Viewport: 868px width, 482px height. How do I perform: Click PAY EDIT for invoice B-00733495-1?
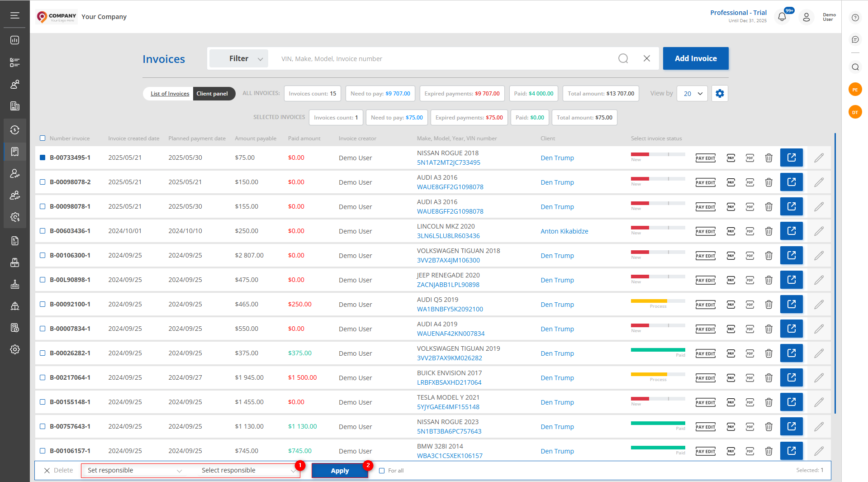point(705,158)
